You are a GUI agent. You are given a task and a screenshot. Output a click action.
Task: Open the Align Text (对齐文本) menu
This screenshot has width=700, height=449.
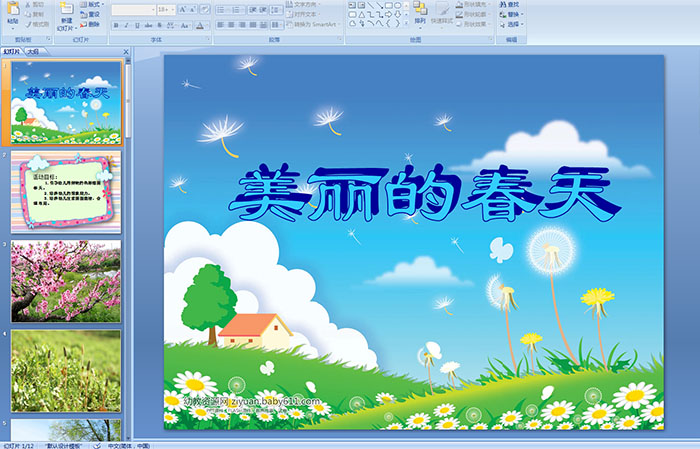tap(302, 14)
